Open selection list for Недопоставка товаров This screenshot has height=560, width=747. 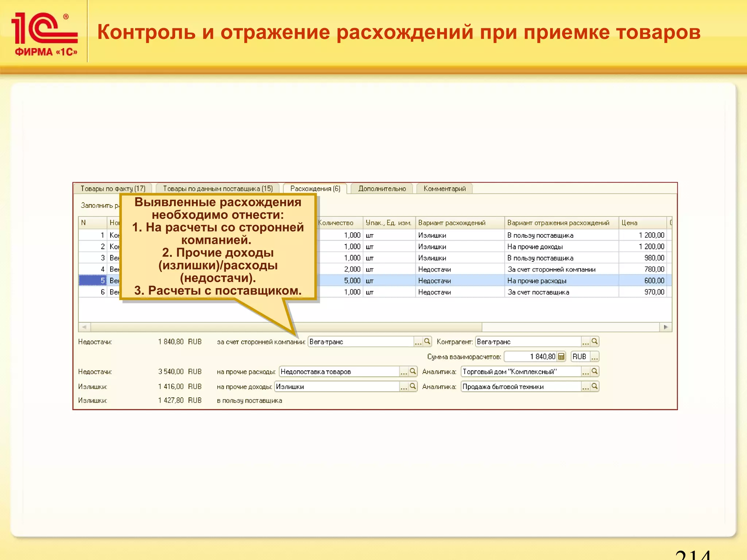[x=404, y=372]
